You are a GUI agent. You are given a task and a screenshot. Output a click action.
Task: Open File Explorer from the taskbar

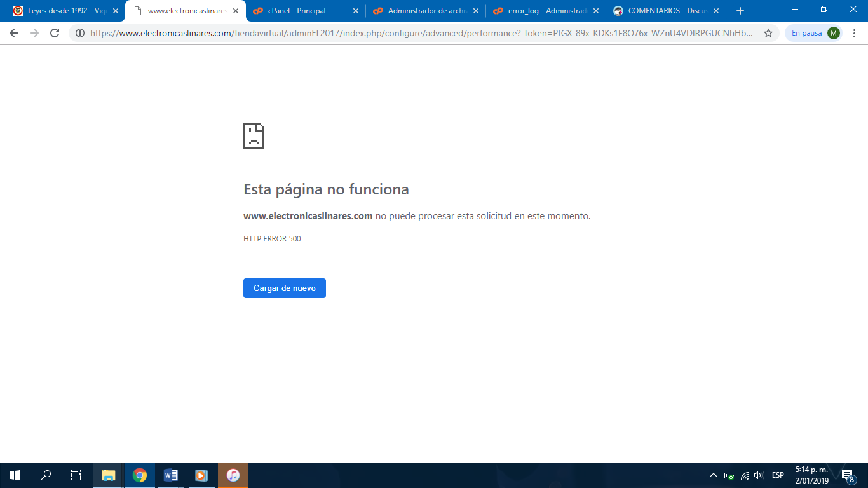[x=109, y=475]
